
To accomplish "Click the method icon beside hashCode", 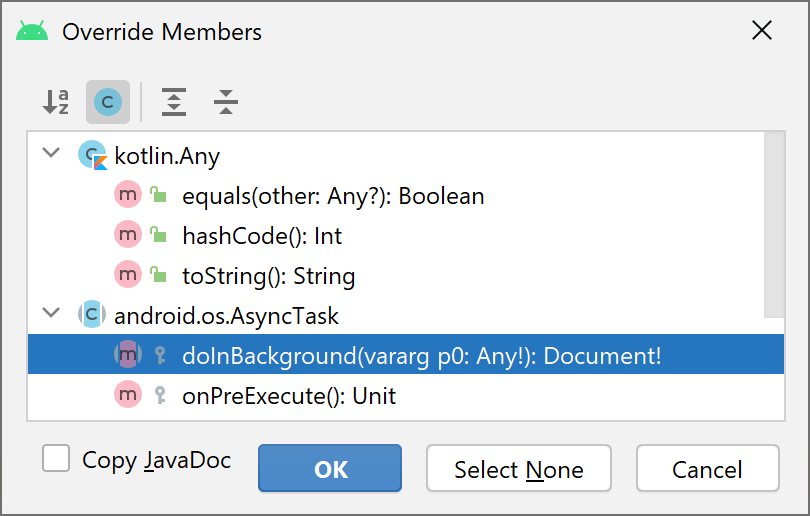I will (128, 234).
